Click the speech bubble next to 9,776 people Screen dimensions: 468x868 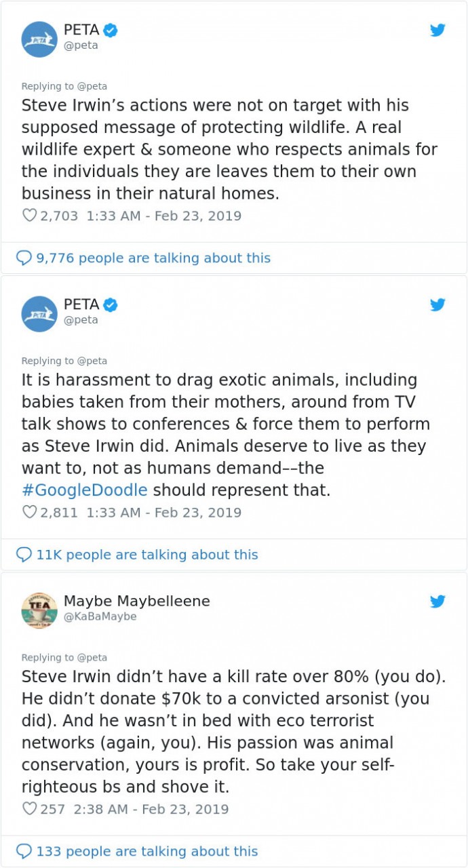pos(24,258)
